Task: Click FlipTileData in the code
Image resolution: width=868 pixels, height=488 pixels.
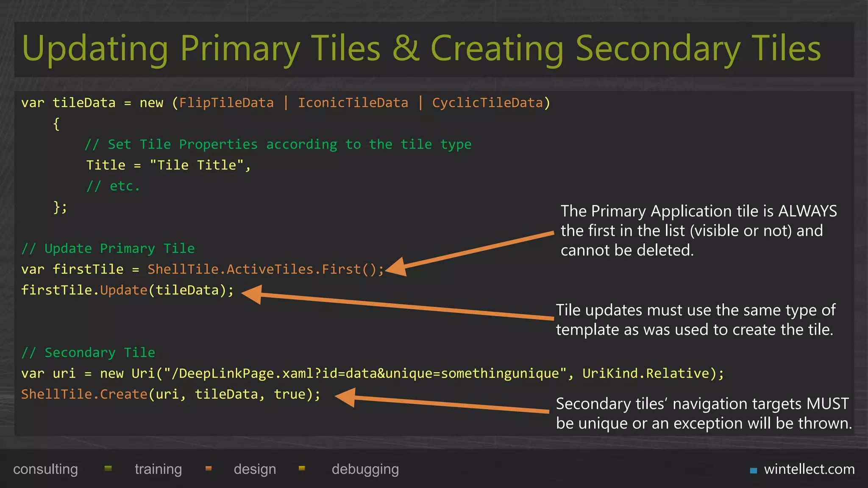Action: 226,103
